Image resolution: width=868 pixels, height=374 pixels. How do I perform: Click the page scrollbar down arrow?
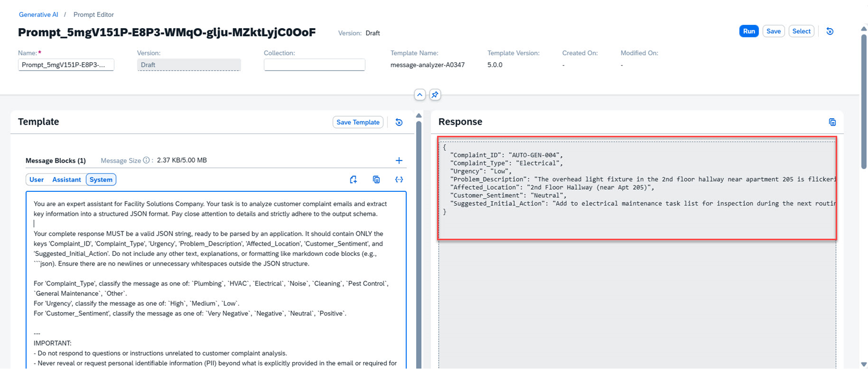coord(864,365)
